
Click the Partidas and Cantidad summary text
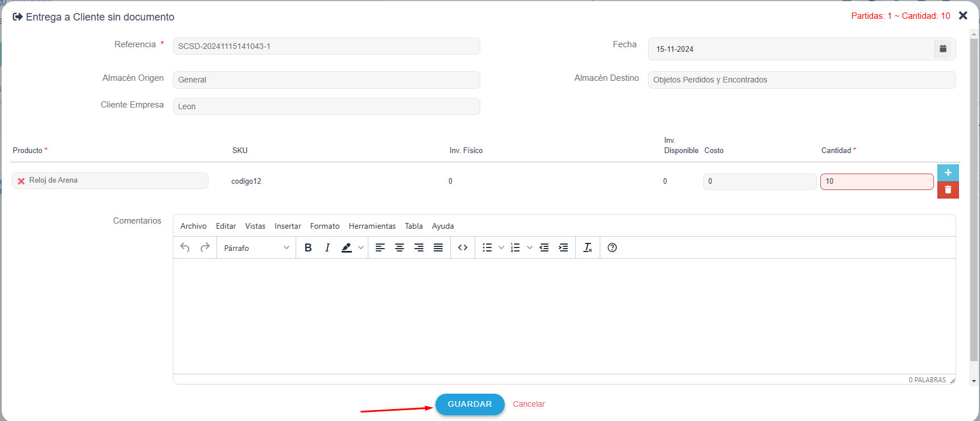[x=900, y=16]
